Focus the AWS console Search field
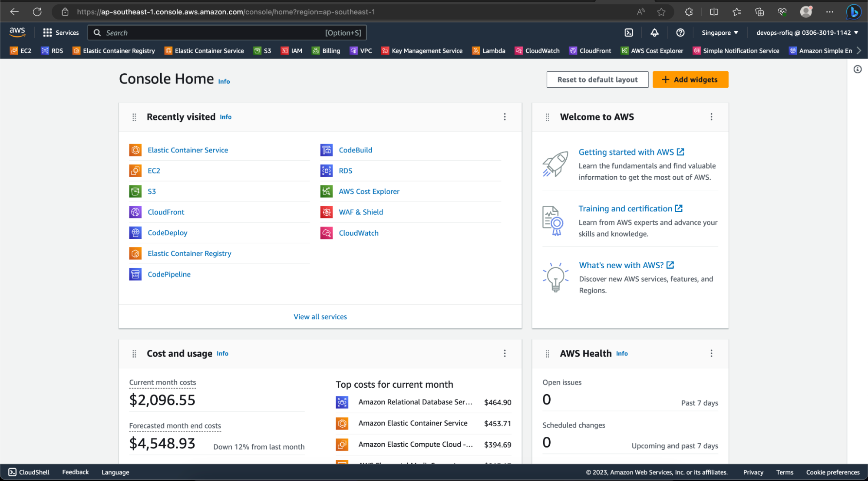The image size is (868, 481). 227,33
